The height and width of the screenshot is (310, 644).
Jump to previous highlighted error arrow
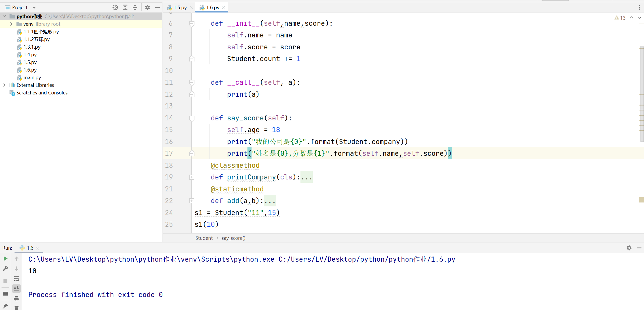point(632,18)
